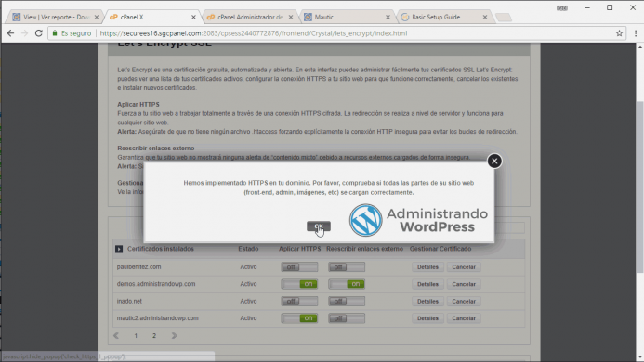Open Detalles for demos.administrandowp.com

pyautogui.click(x=427, y=284)
